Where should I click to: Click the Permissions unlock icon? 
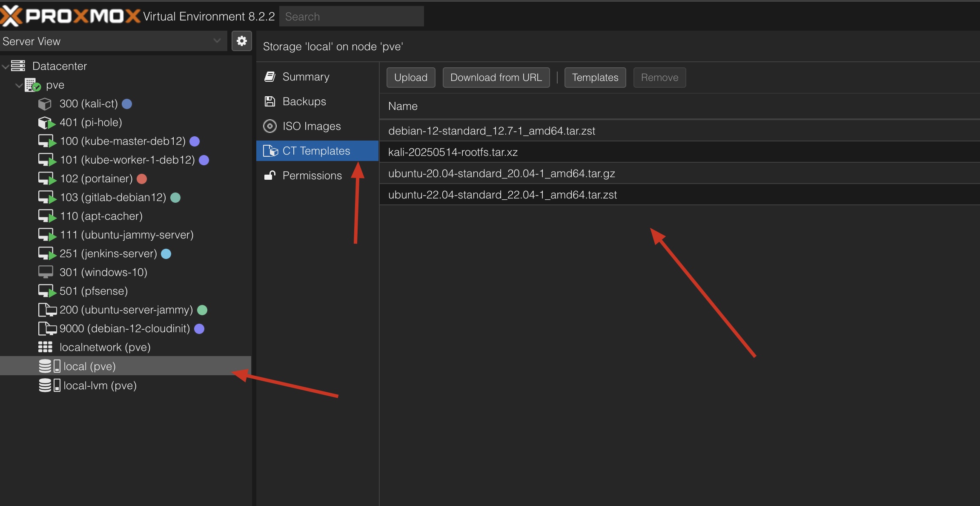(x=270, y=175)
